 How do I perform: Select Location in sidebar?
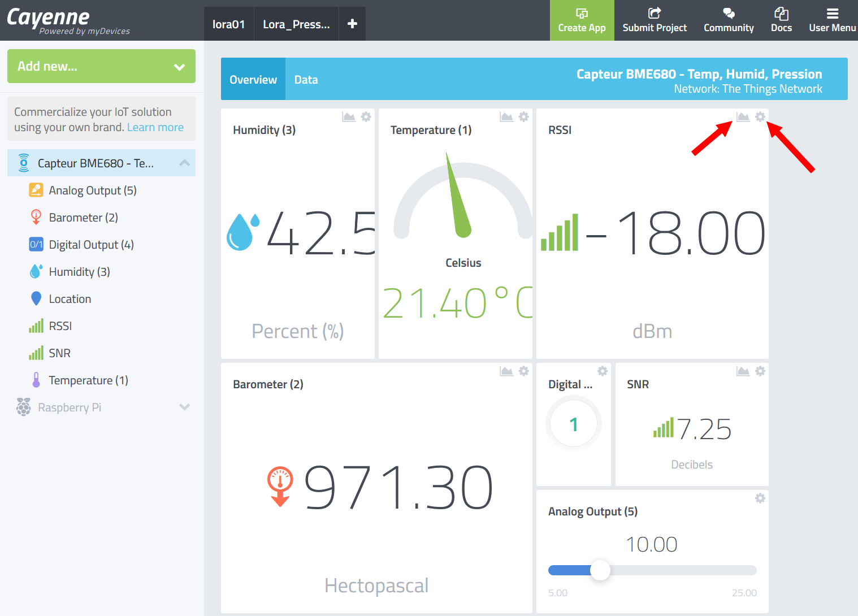point(70,299)
